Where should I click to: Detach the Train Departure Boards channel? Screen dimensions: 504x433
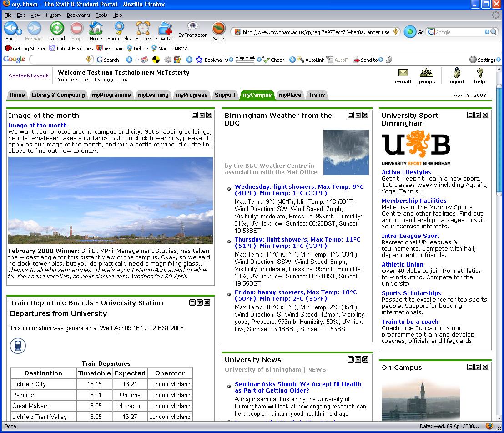click(192, 302)
